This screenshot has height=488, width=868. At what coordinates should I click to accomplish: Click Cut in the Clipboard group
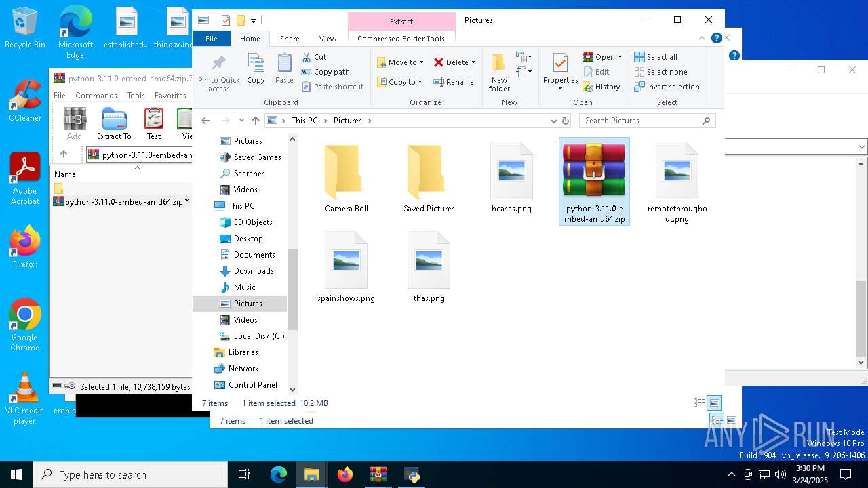[x=314, y=57]
